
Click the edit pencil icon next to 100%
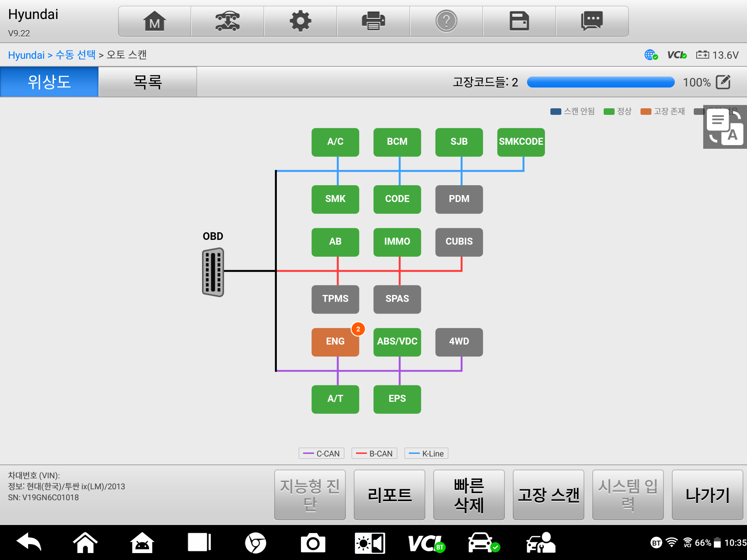point(723,82)
